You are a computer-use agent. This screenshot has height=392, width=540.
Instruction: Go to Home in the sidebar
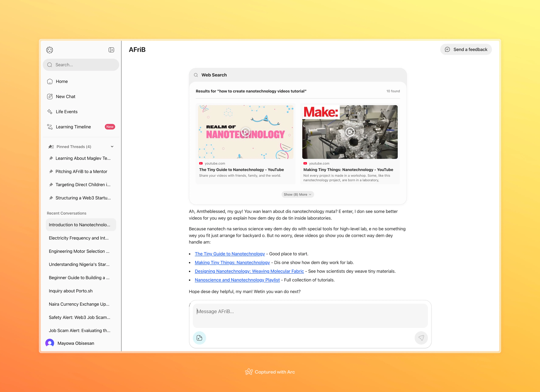coord(81,81)
